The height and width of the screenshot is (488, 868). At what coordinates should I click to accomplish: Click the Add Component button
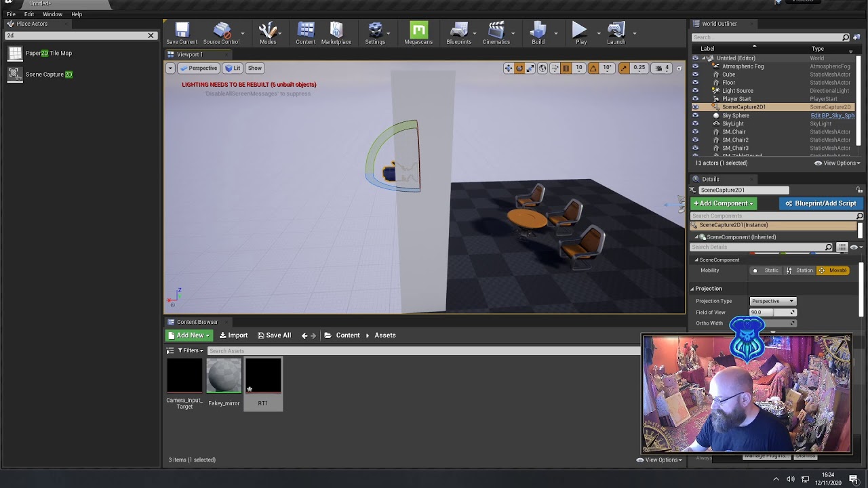click(723, 203)
